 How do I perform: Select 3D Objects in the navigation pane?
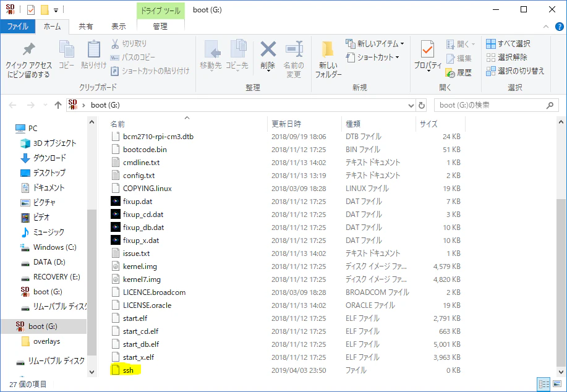point(54,143)
